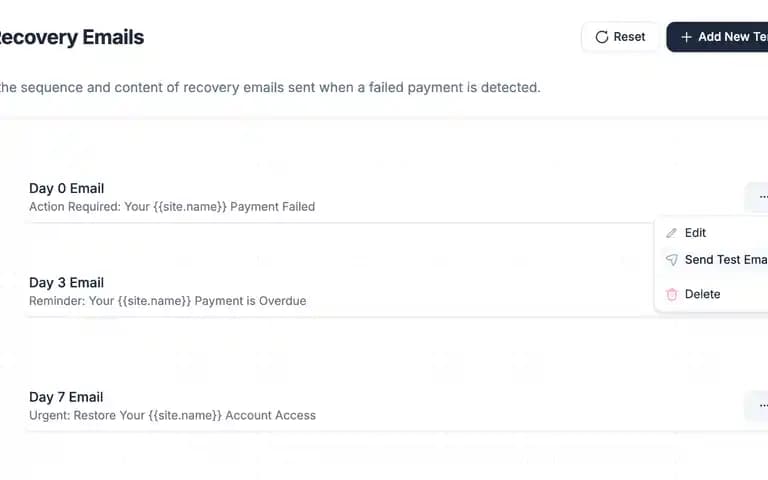Screen dimensions: 768x480
Task: Select the Day 7 Email row title
Action: point(66,397)
